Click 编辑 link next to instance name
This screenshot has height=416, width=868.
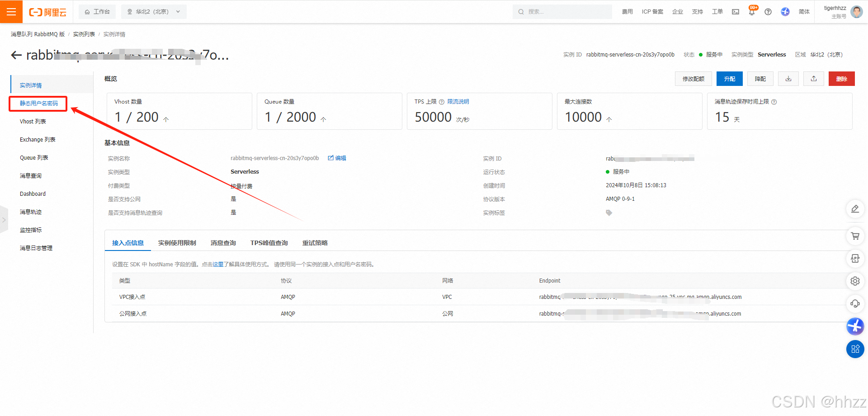(337, 158)
